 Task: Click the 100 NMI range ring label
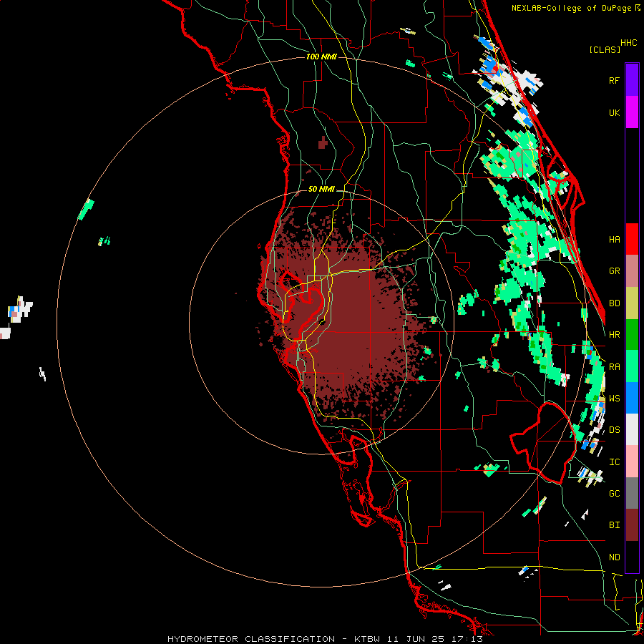pyautogui.click(x=321, y=57)
